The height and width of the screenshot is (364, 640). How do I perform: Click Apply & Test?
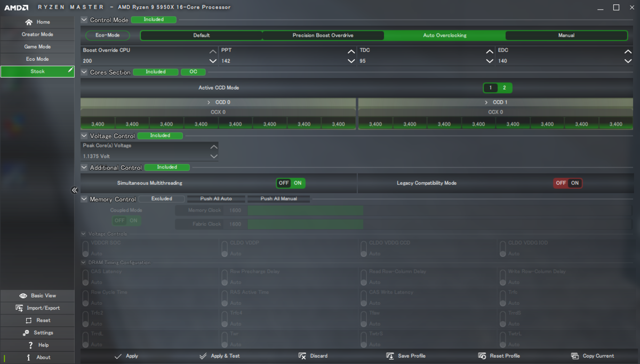click(x=219, y=356)
